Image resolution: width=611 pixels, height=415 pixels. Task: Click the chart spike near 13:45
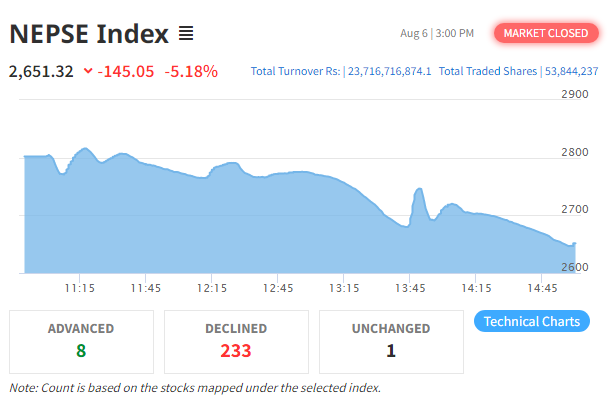[420, 189]
